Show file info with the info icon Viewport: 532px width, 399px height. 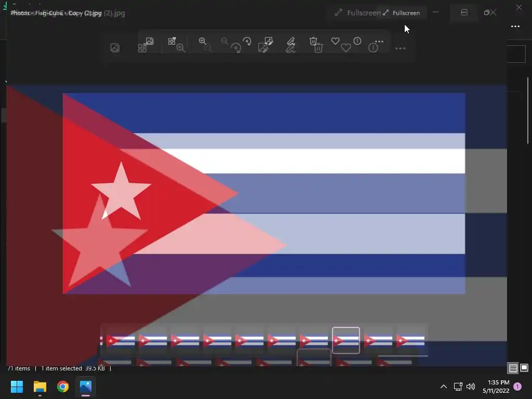coord(357,41)
